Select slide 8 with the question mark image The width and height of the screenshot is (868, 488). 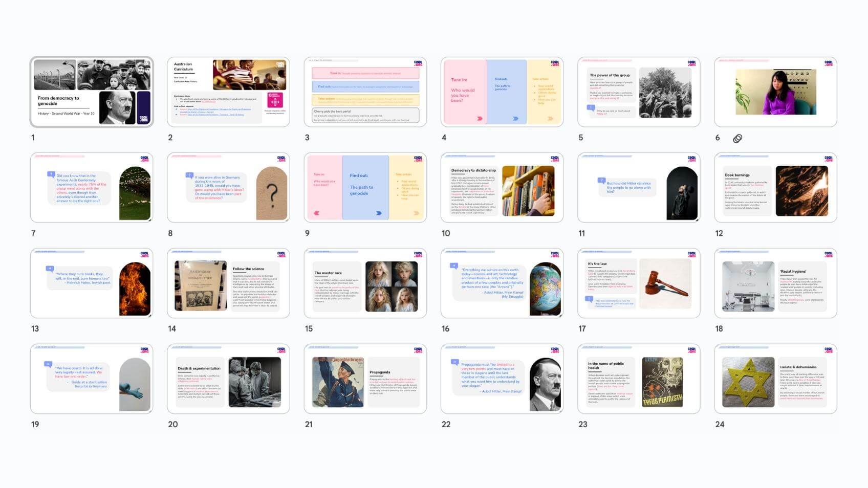(228, 188)
